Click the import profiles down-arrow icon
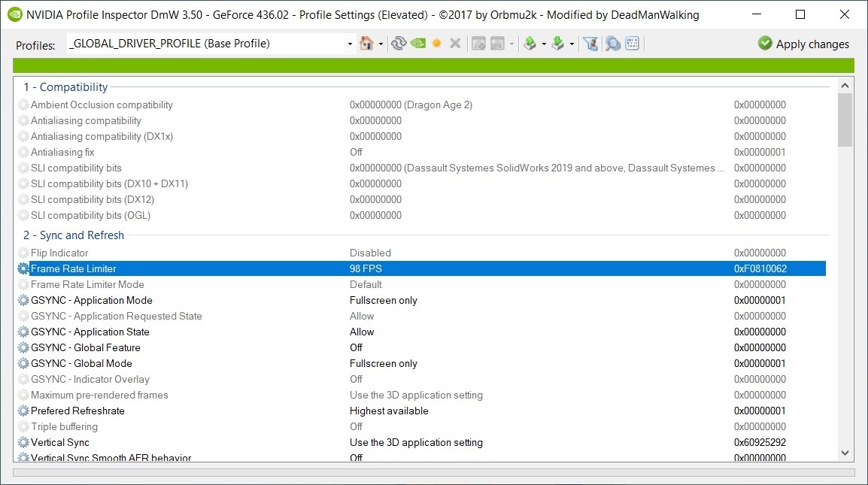The height and width of the screenshot is (485, 868). (x=558, y=43)
